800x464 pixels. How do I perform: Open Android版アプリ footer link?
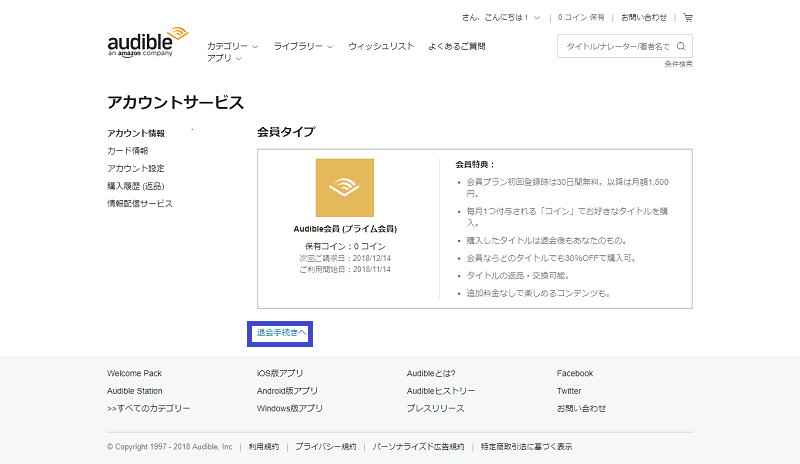(287, 390)
